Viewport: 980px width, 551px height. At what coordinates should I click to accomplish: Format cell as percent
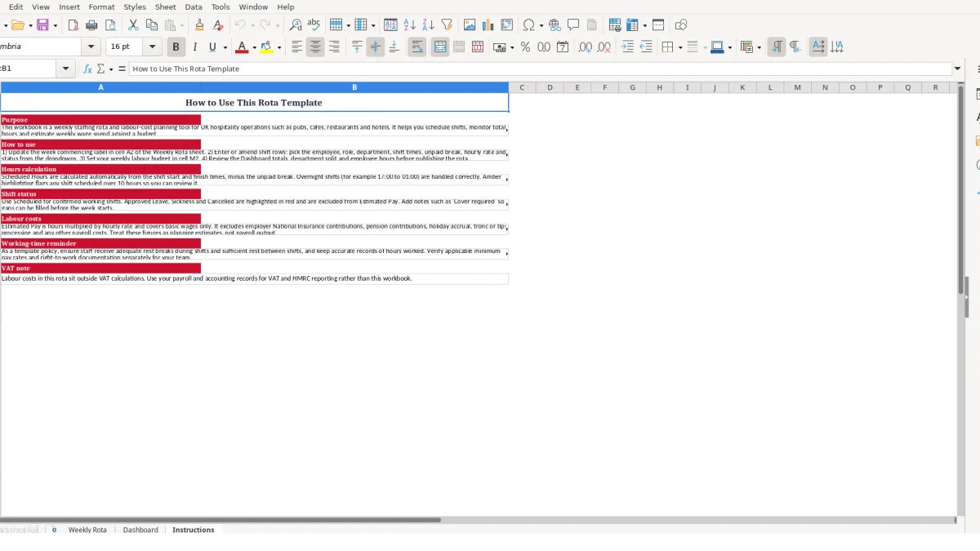click(x=525, y=47)
